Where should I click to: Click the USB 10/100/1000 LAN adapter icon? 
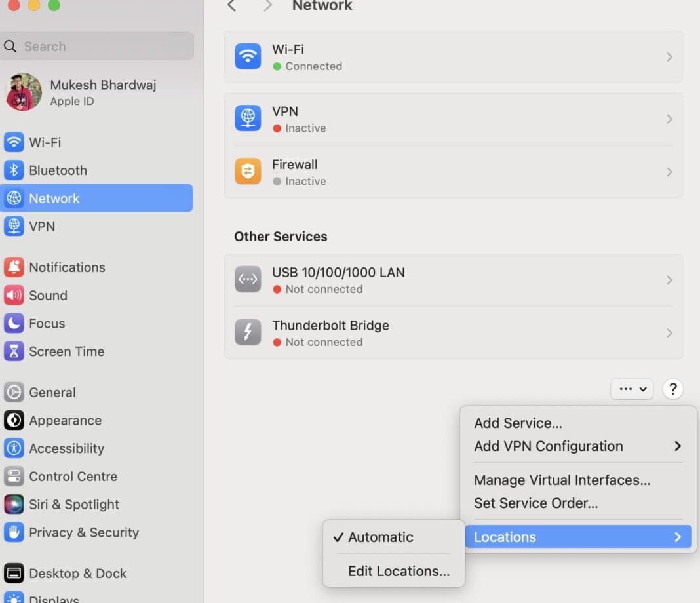coord(248,279)
